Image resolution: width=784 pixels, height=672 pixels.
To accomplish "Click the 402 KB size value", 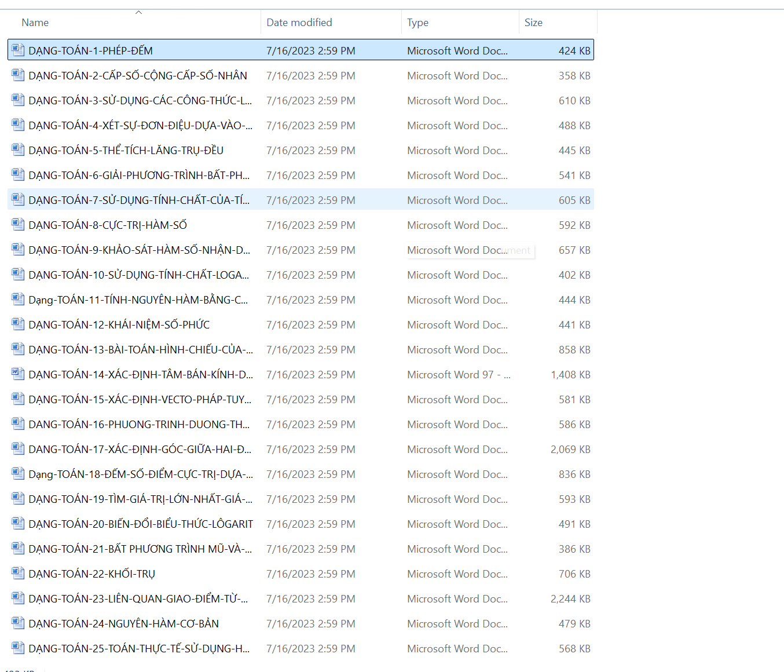I will click(x=574, y=275).
